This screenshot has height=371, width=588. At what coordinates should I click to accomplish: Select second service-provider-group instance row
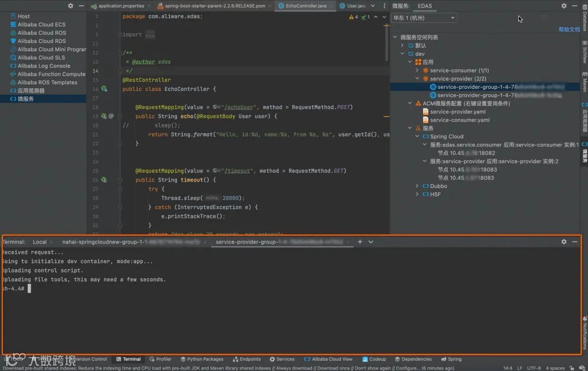[496, 95]
